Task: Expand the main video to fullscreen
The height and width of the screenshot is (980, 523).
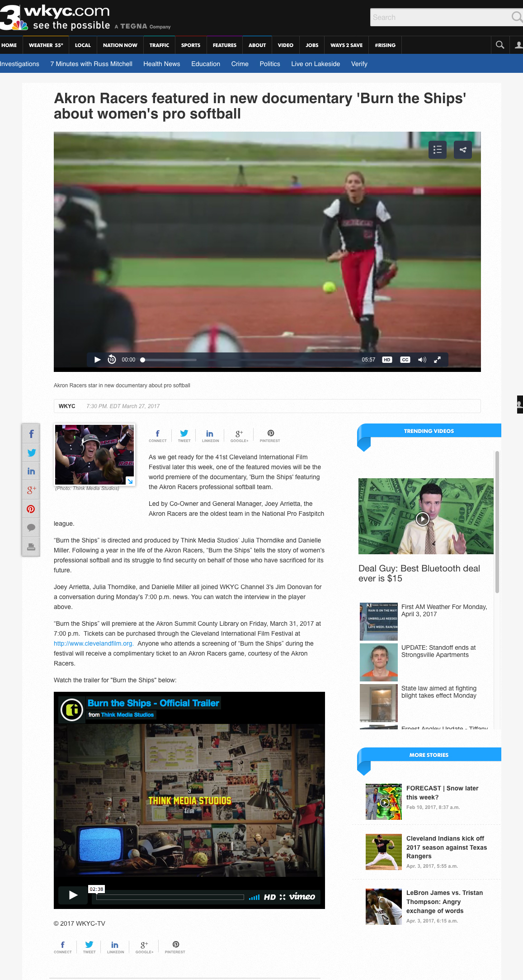Action: [x=438, y=360]
